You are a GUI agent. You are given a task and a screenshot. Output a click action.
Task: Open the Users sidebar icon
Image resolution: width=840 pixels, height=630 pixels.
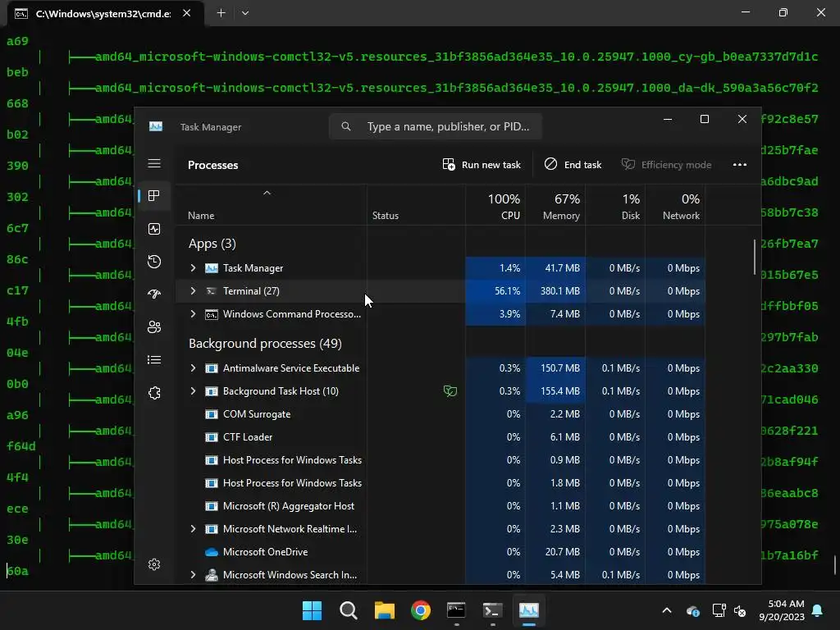154,327
